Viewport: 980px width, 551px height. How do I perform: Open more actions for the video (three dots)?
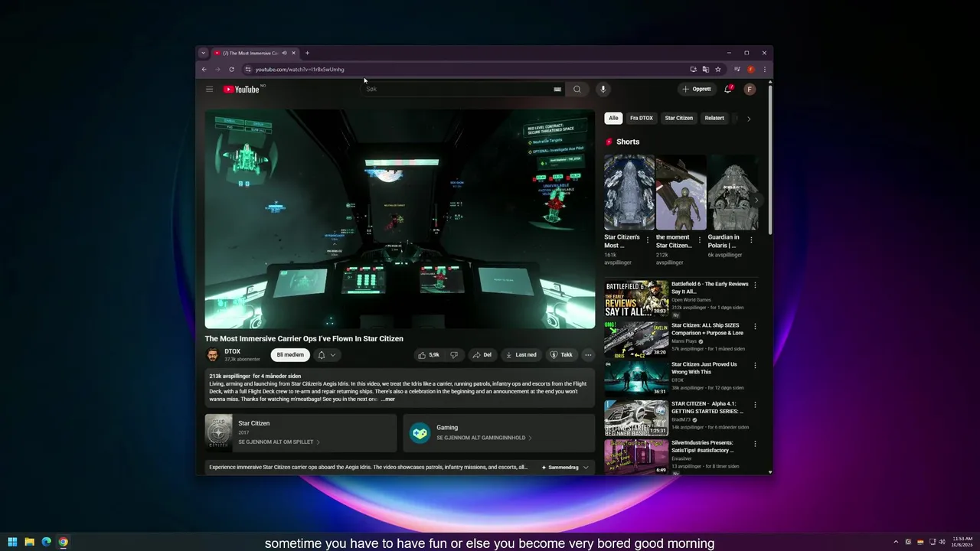(x=588, y=355)
